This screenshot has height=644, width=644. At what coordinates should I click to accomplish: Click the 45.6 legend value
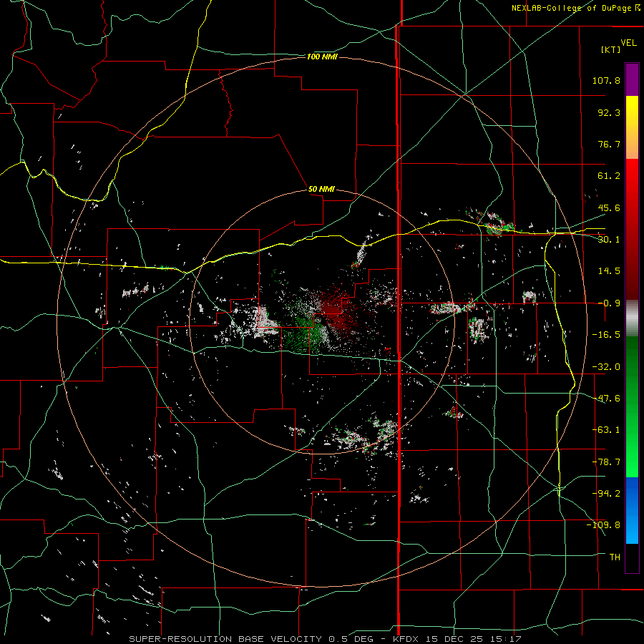point(609,208)
